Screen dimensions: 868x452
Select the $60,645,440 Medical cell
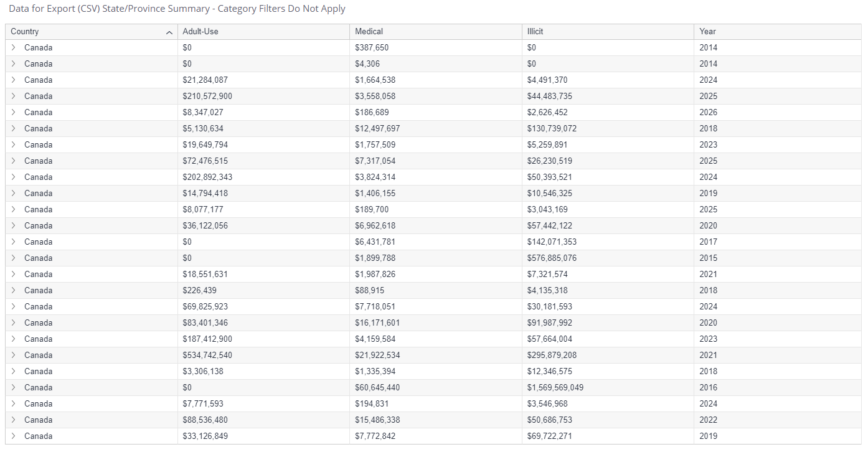coord(377,388)
